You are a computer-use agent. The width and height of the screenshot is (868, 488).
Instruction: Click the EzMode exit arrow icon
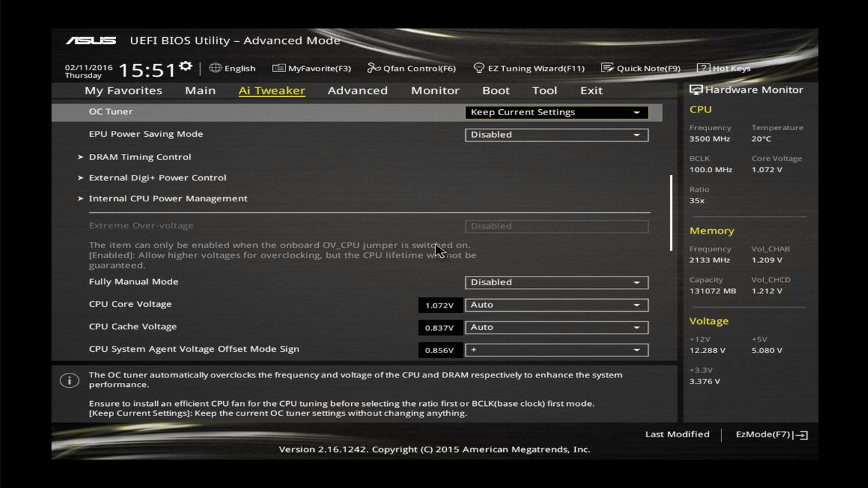[x=801, y=435]
